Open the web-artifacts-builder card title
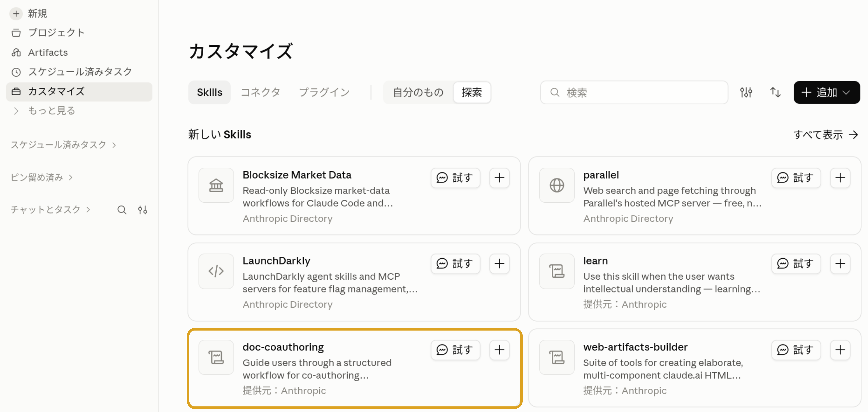The width and height of the screenshot is (868, 412). pyautogui.click(x=635, y=347)
